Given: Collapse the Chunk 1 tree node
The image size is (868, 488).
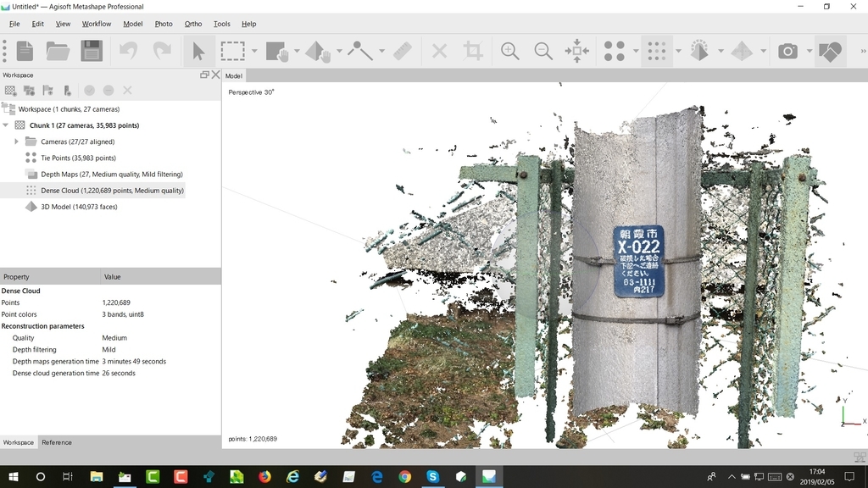Looking at the screenshot, I should (6, 125).
